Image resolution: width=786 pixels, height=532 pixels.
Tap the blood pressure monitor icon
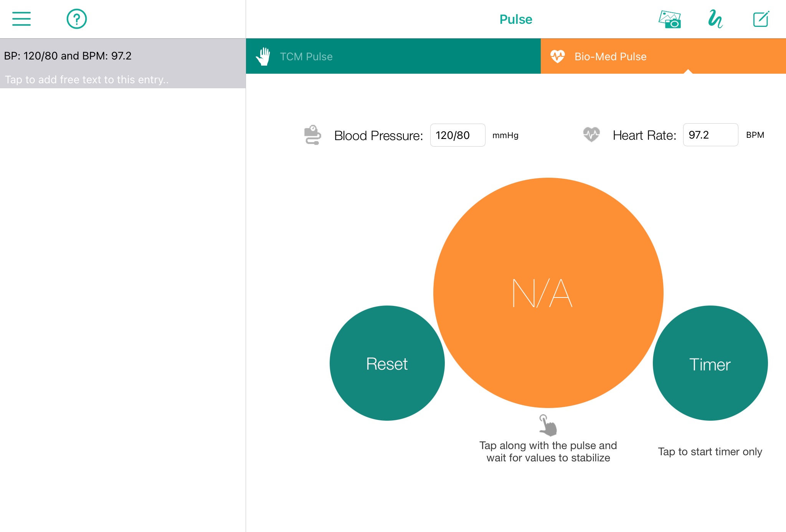coord(312,135)
